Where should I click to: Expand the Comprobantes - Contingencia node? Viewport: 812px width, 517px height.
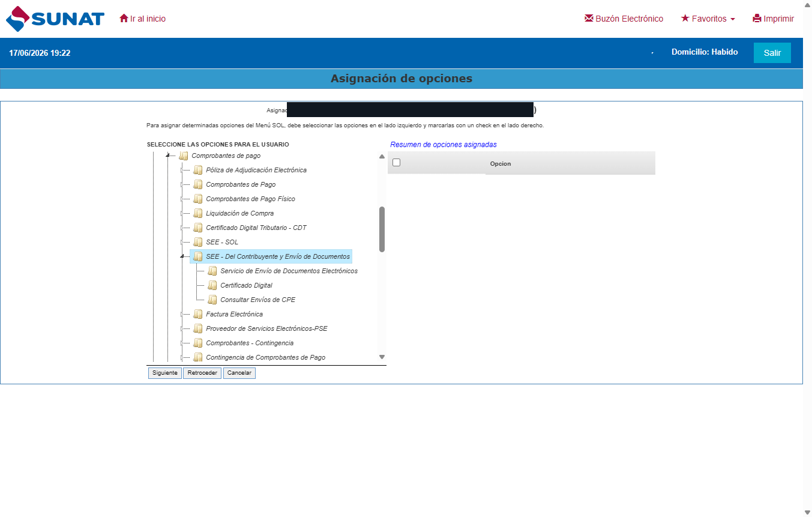pos(182,343)
